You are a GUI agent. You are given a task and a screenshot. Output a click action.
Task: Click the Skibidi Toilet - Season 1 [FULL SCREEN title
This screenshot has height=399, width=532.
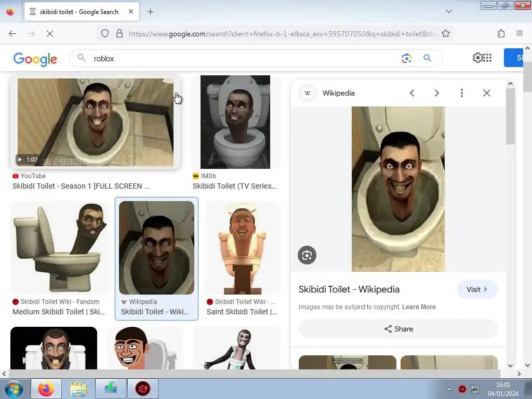(x=81, y=187)
